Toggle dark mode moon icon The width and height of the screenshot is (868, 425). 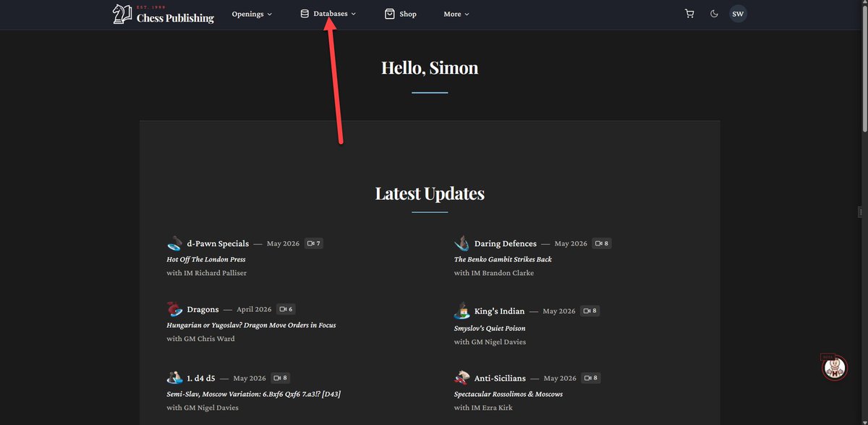(714, 14)
